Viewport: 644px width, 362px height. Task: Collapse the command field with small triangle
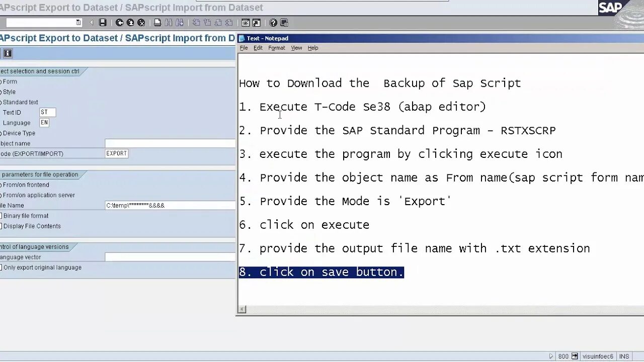[91, 23]
